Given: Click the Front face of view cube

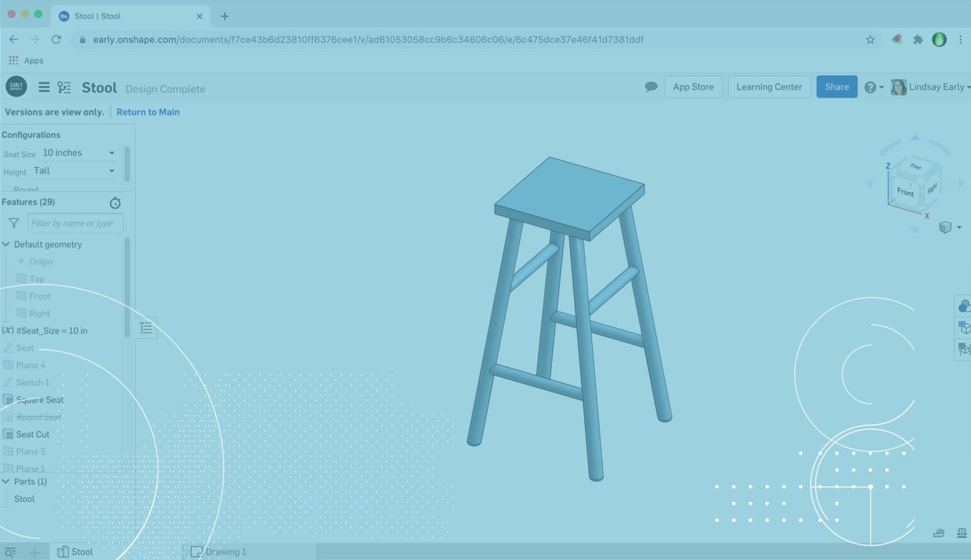Looking at the screenshot, I should coord(905,192).
